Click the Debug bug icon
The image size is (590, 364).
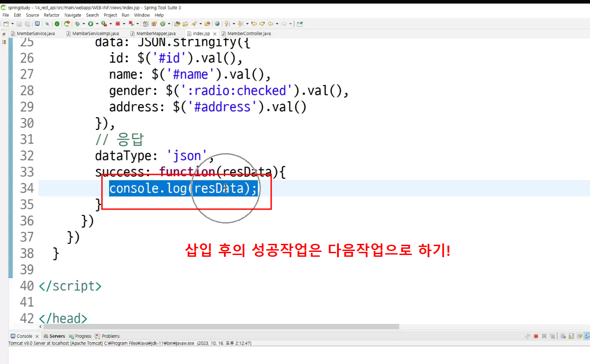tap(77, 24)
